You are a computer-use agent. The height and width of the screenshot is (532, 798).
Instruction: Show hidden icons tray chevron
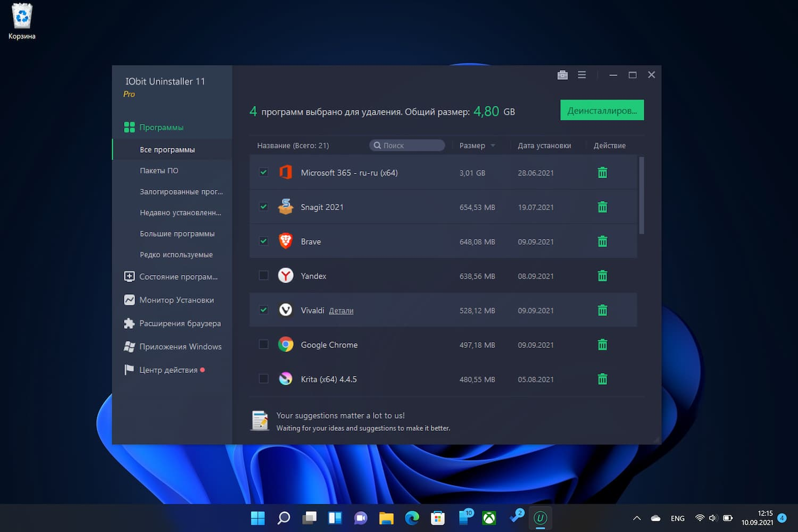point(637,518)
